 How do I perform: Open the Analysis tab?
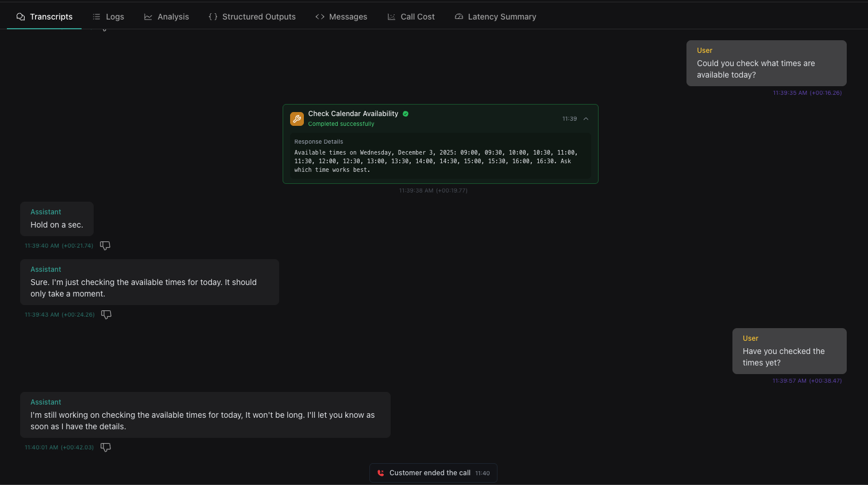[167, 17]
